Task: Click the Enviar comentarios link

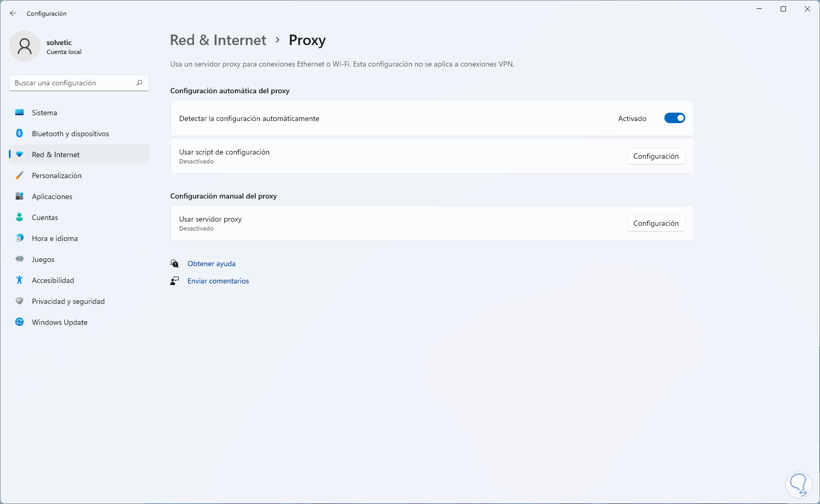Action: 218,281
